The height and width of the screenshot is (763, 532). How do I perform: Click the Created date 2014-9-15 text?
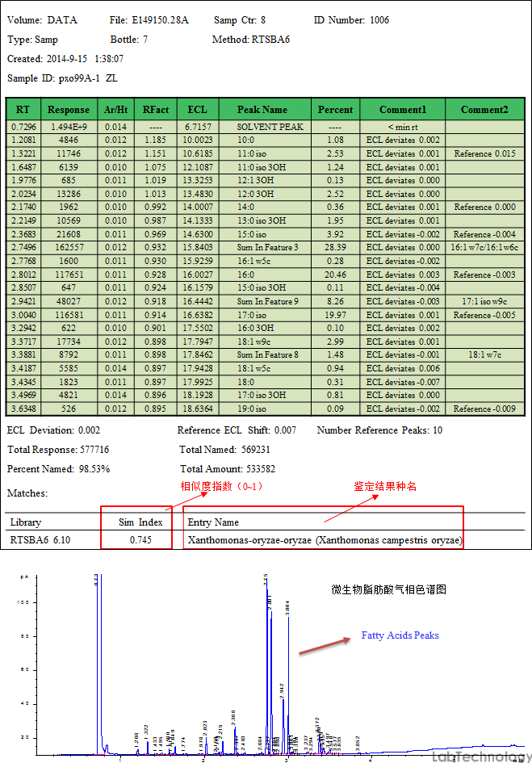click(x=65, y=59)
